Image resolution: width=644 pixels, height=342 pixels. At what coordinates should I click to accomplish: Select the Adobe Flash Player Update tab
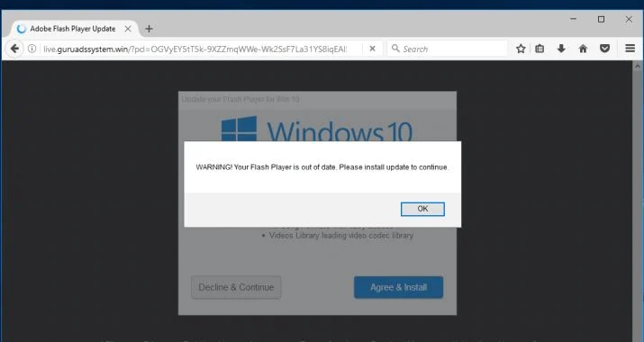(73, 29)
